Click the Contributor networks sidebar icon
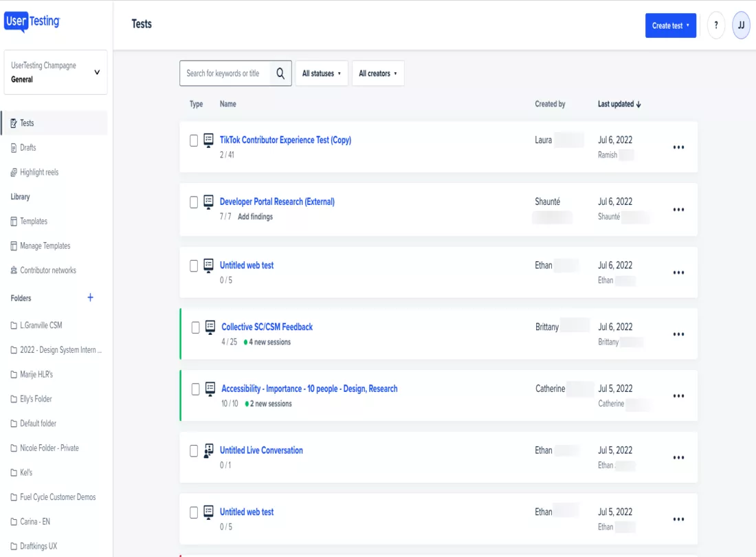 click(x=14, y=270)
